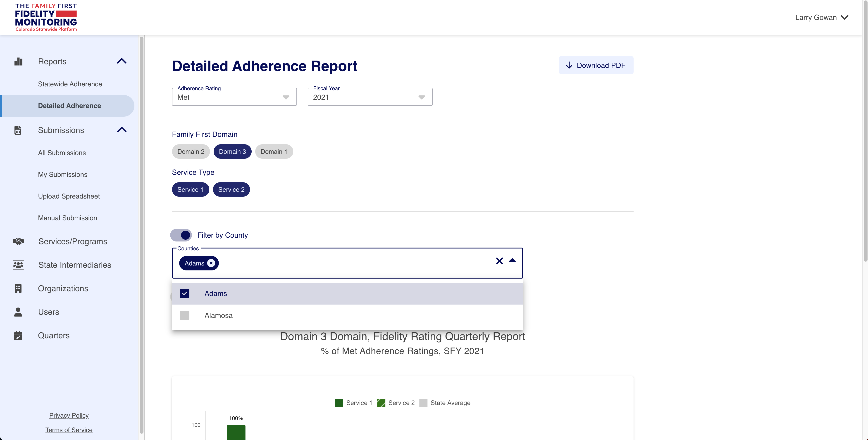This screenshot has width=868, height=440.
Task: Select the Domain 2 chip
Action: [x=191, y=151]
